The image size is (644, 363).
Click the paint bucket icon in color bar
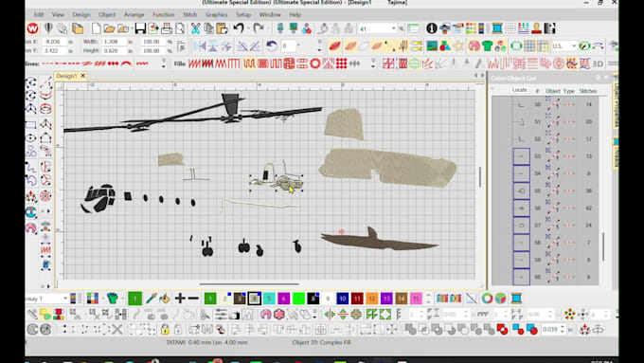tap(165, 299)
